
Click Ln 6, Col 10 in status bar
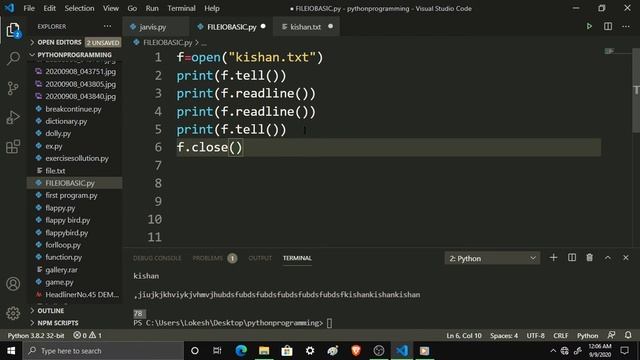(464, 336)
